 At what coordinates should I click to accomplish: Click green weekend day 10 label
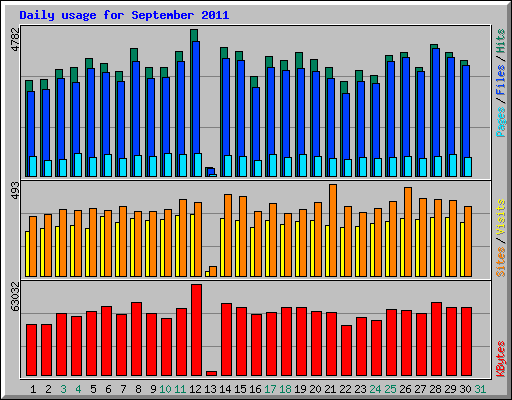(165, 389)
